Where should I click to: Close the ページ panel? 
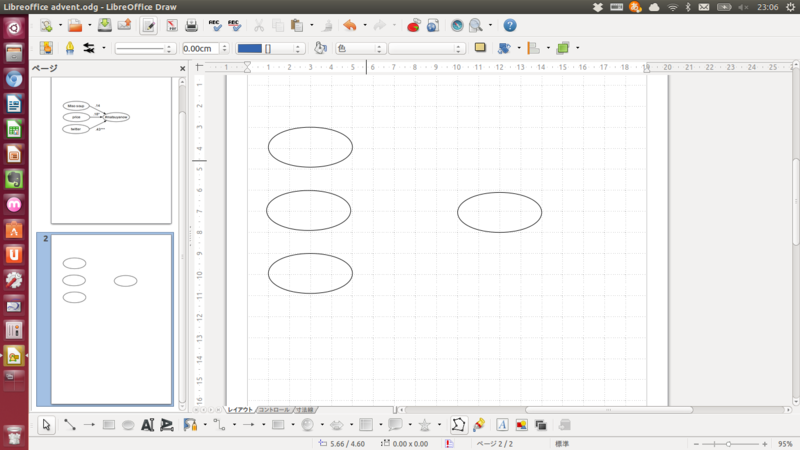[183, 68]
